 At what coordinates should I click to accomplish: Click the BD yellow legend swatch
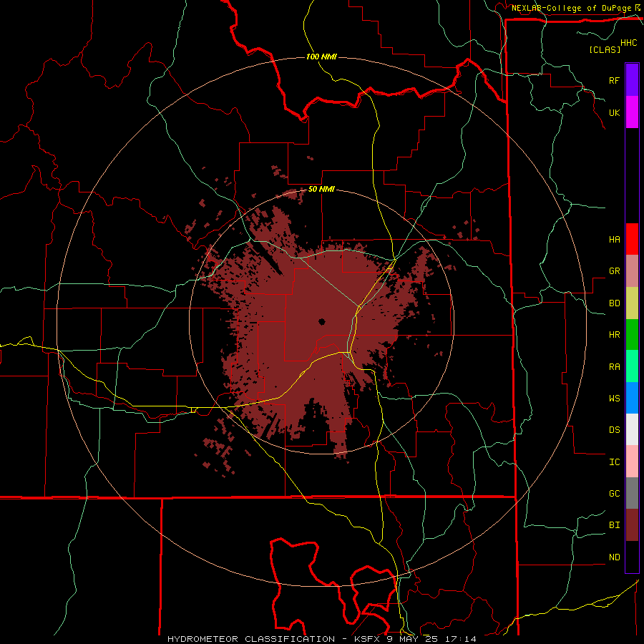[632, 303]
